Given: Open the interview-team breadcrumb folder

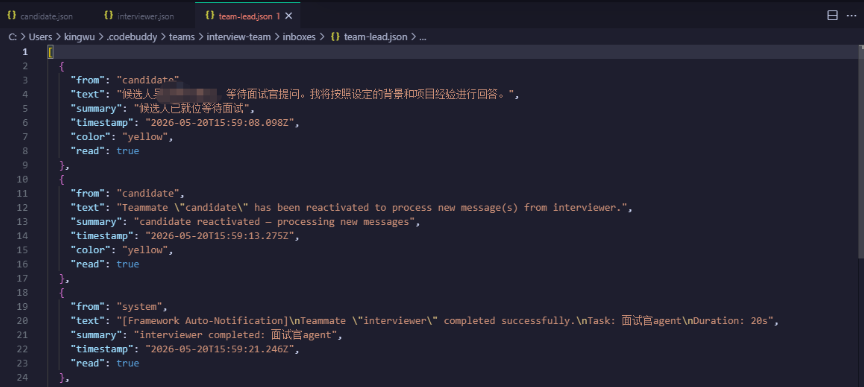Looking at the screenshot, I should (x=239, y=37).
